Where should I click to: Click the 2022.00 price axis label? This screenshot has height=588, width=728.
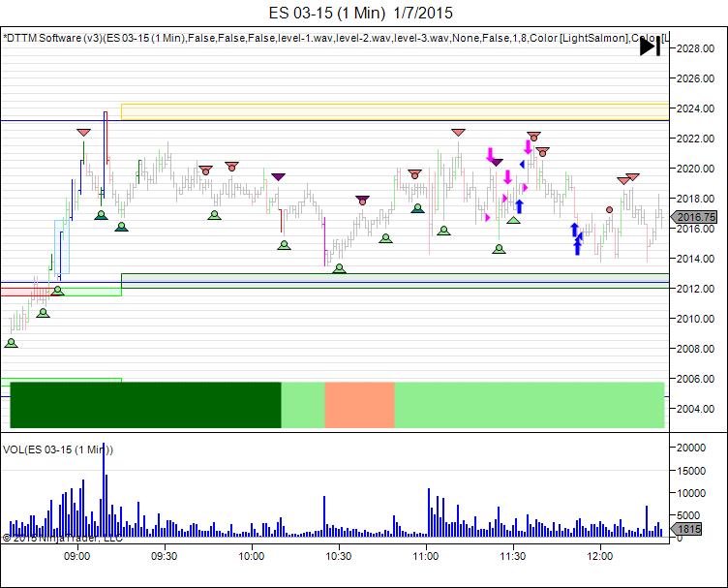pos(695,139)
